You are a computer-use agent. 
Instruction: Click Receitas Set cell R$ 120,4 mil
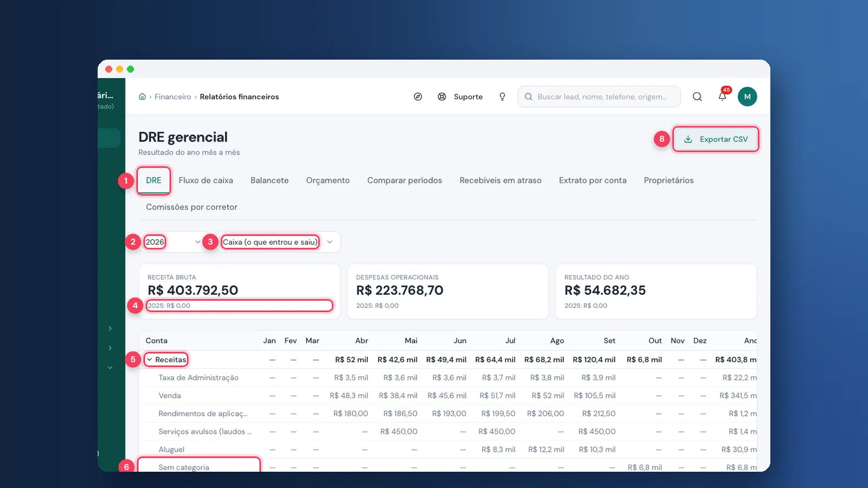594,359
